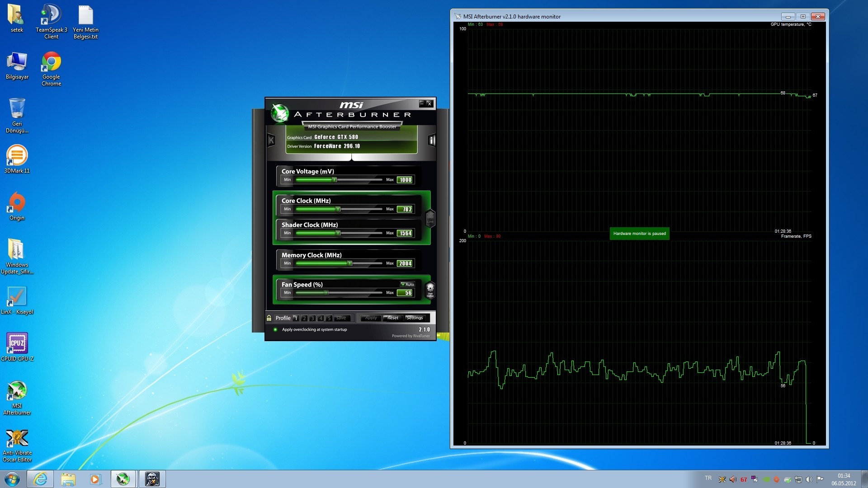Image resolution: width=868 pixels, height=488 pixels.
Task: Open the Geri Dönüşüm recycle bin
Action: point(17,116)
